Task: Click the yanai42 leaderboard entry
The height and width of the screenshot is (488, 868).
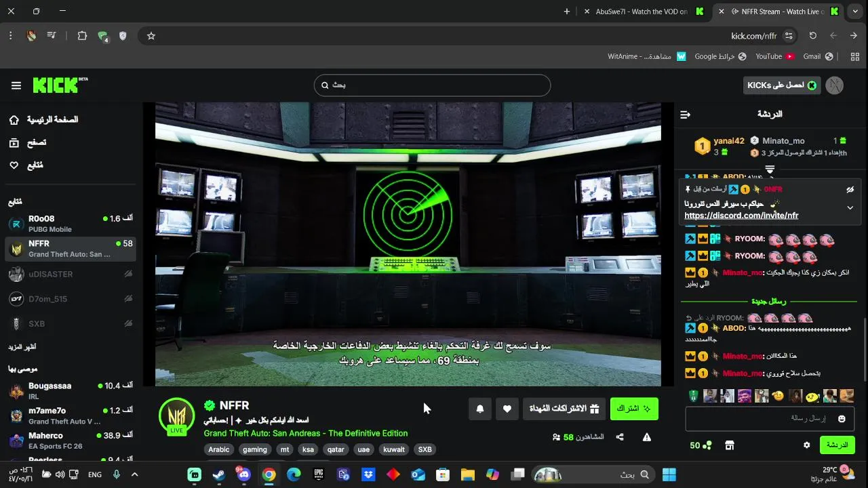Action: point(719,146)
